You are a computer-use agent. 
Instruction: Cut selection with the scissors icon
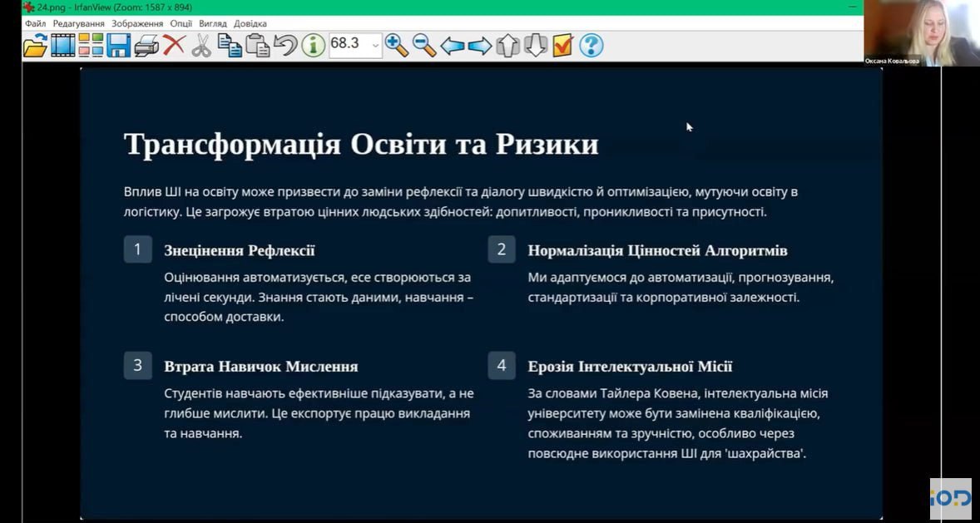(x=201, y=45)
